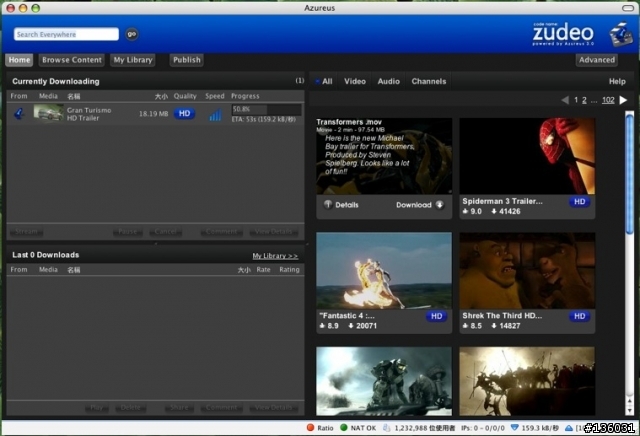The width and height of the screenshot is (640, 436).
Task: Select the Gran Turismo HD Trailer row text
Action: [89, 114]
